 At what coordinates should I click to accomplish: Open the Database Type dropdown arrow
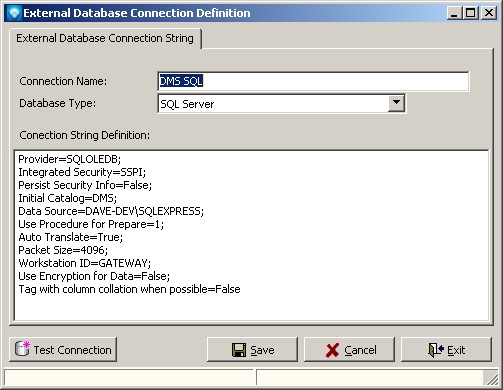coord(396,103)
